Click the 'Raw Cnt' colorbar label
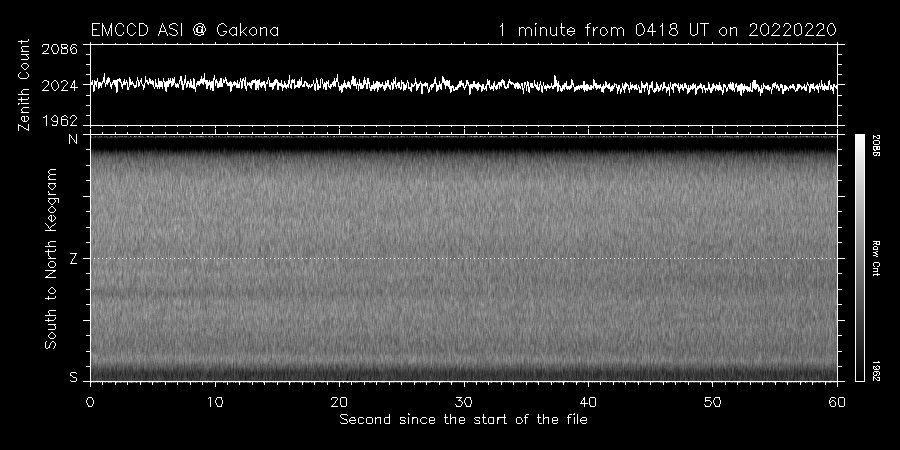 pos(876,258)
